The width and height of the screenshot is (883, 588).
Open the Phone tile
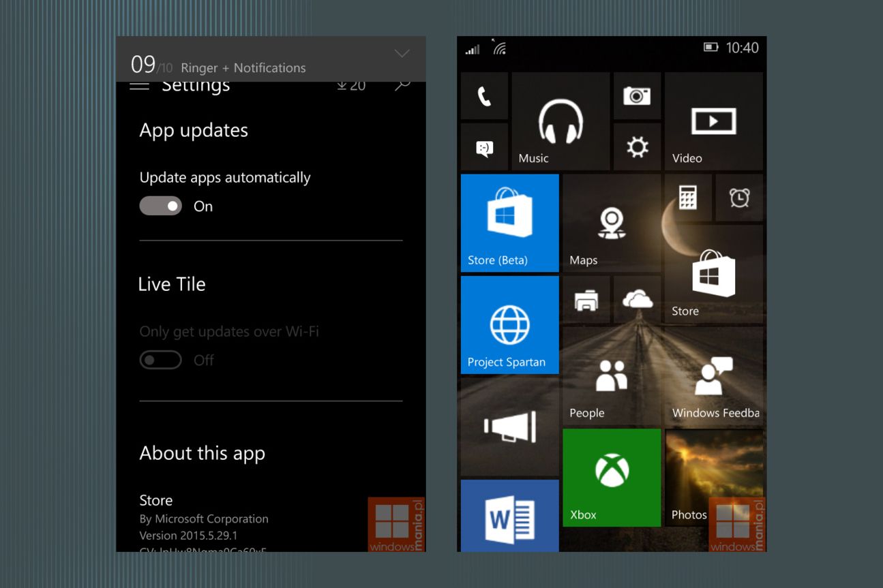tap(484, 96)
